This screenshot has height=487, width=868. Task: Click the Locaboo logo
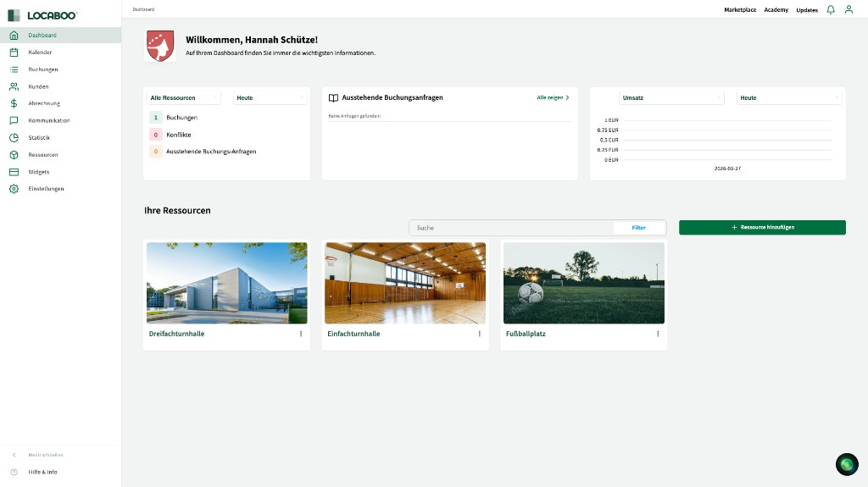click(42, 15)
